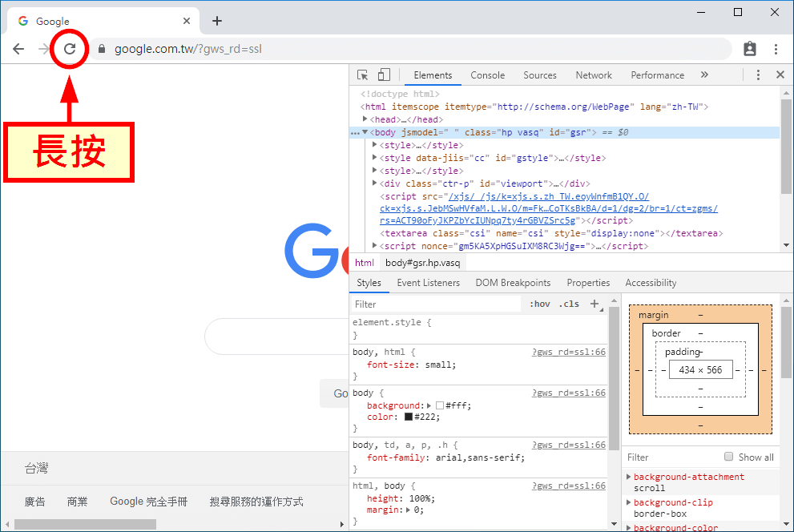Click the address bar URL
Viewport: 794px width, 532px height.
click(x=187, y=49)
